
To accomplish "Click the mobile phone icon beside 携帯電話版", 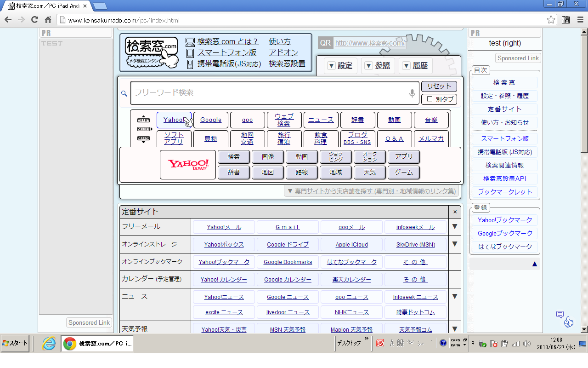I will point(190,64).
